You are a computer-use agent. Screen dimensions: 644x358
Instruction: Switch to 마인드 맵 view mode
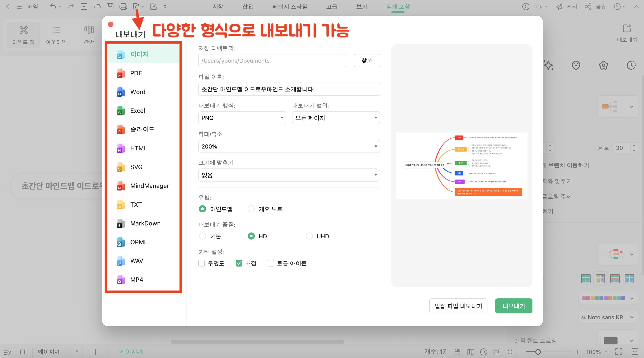coord(23,34)
